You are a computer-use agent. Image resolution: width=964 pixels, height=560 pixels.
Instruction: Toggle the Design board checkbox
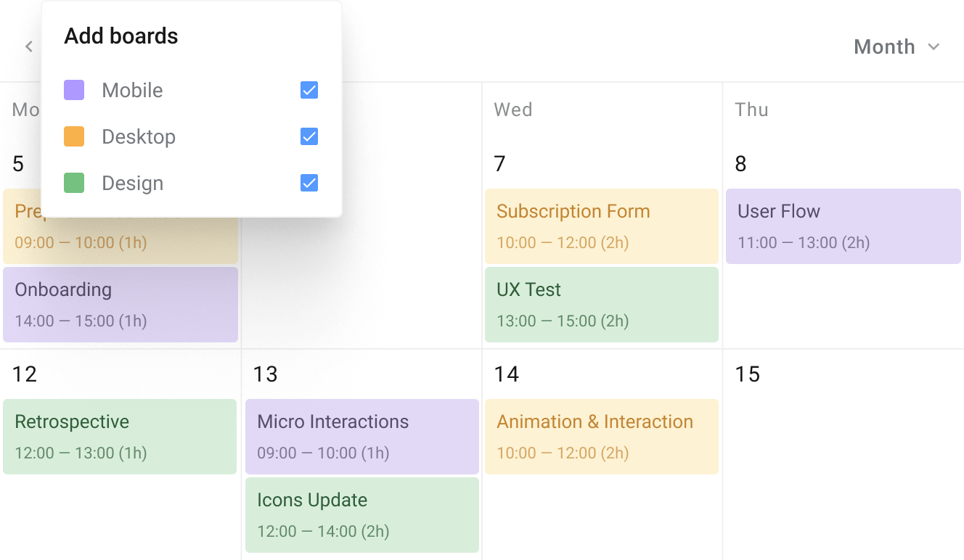point(309,183)
